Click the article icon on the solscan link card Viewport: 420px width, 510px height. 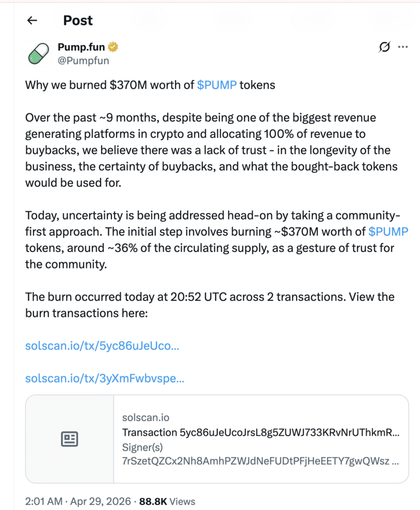click(70, 439)
